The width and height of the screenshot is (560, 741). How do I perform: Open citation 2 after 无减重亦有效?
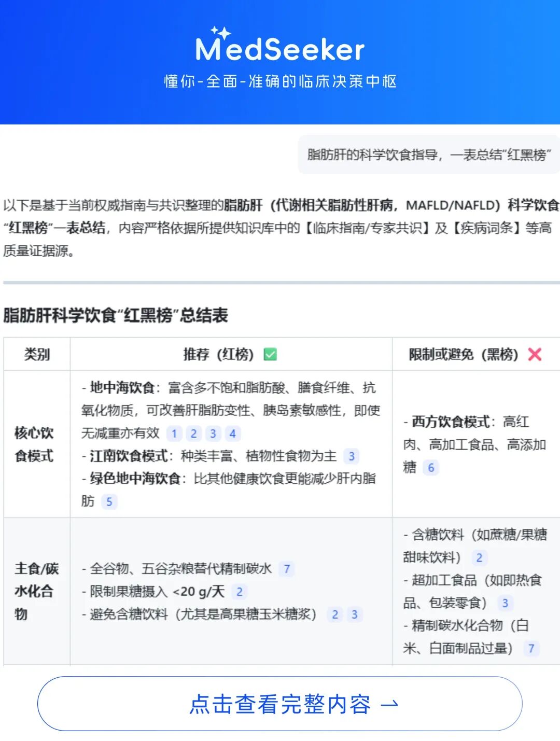click(193, 434)
